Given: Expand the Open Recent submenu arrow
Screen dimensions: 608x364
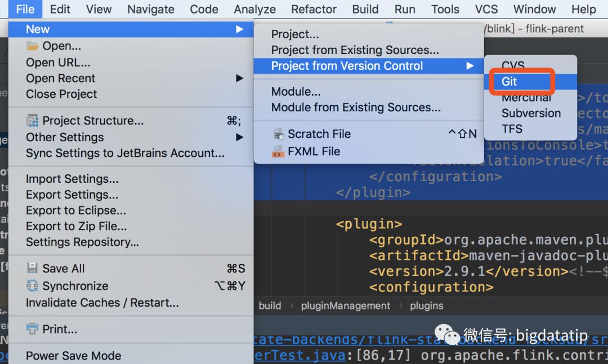Looking at the screenshot, I should (x=240, y=78).
